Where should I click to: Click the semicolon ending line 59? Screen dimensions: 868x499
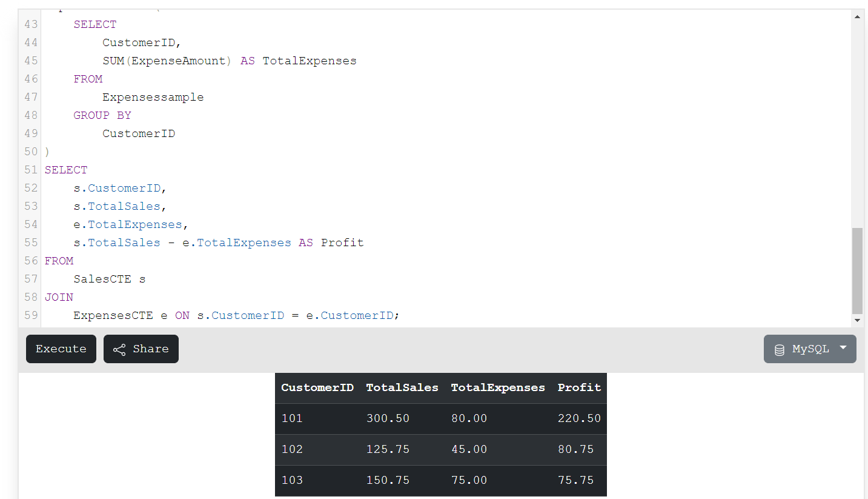click(396, 315)
